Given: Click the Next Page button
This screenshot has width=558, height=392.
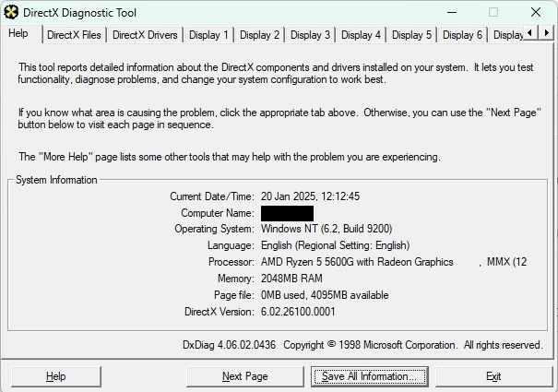Looking at the screenshot, I should (x=244, y=376).
